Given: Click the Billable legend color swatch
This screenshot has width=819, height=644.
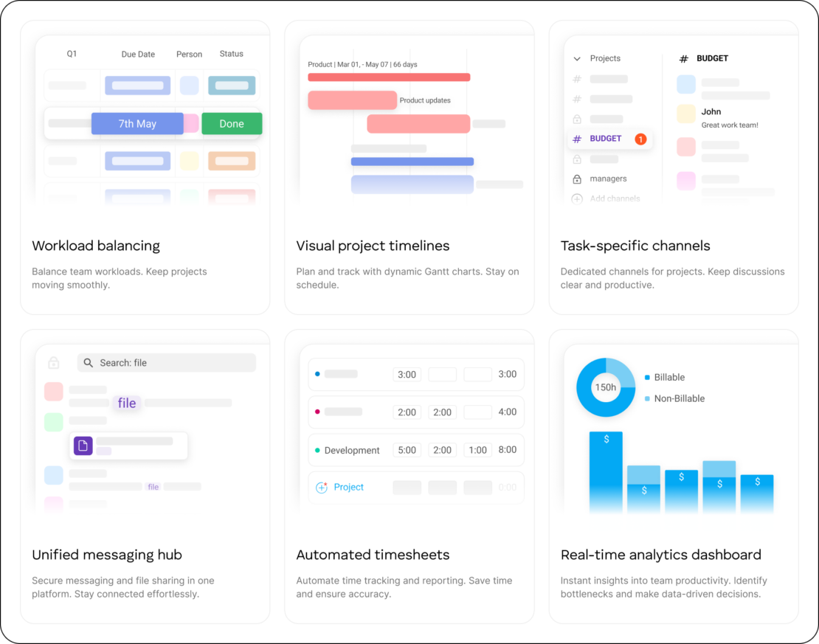Looking at the screenshot, I should [647, 378].
